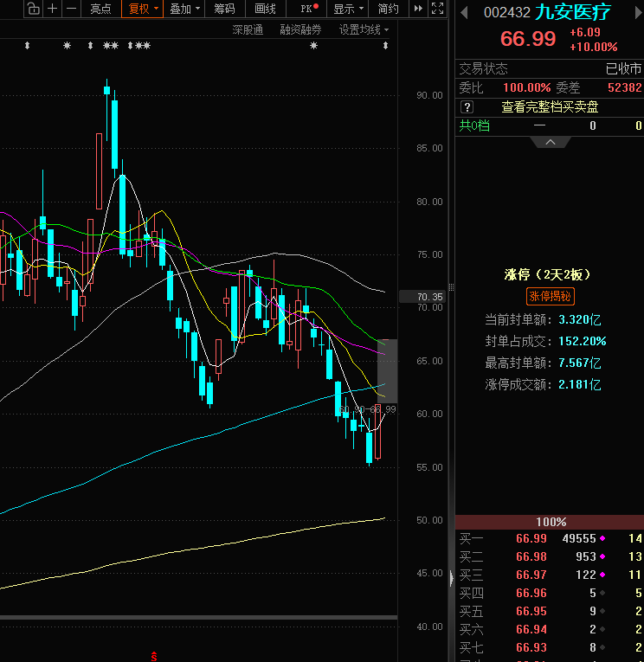Open 叠加 overlay dropdown

tap(184, 9)
